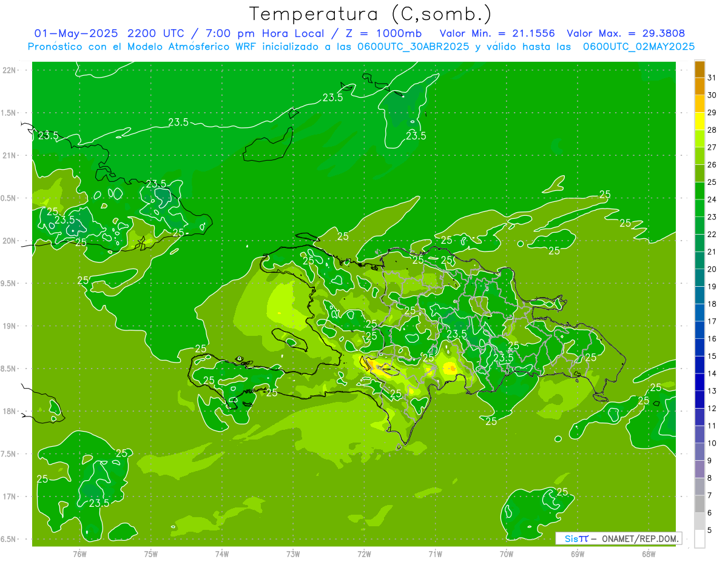
Task: Click the "Z = 1000mb" level text
Action: (x=382, y=33)
